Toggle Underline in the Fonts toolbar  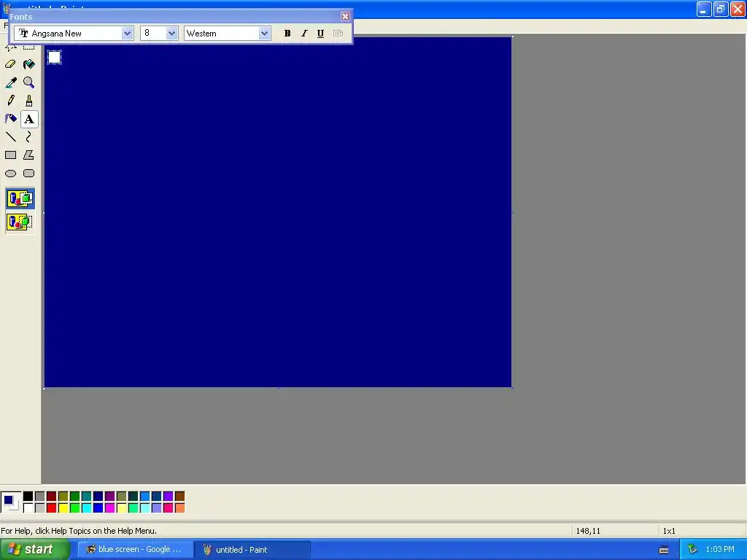point(321,34)
